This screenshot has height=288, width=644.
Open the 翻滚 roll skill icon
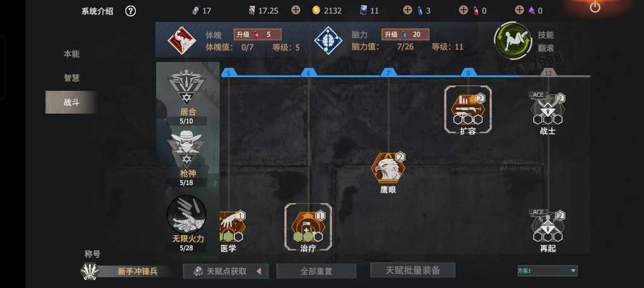coord(513,40)
